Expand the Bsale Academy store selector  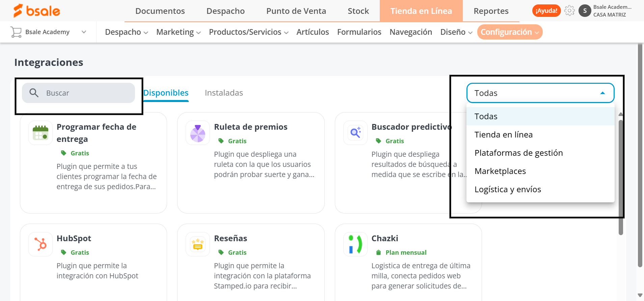point(84,32)
